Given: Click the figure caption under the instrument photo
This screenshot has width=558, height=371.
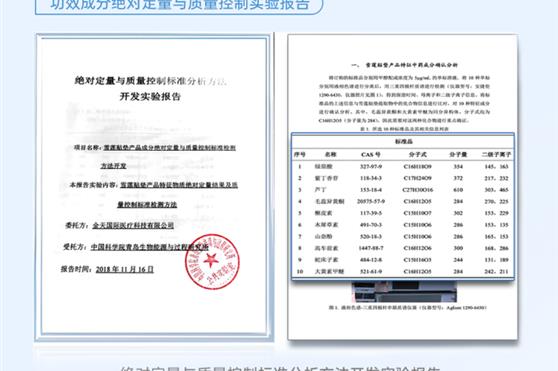Looking at the screenshot, I should 407,308.
